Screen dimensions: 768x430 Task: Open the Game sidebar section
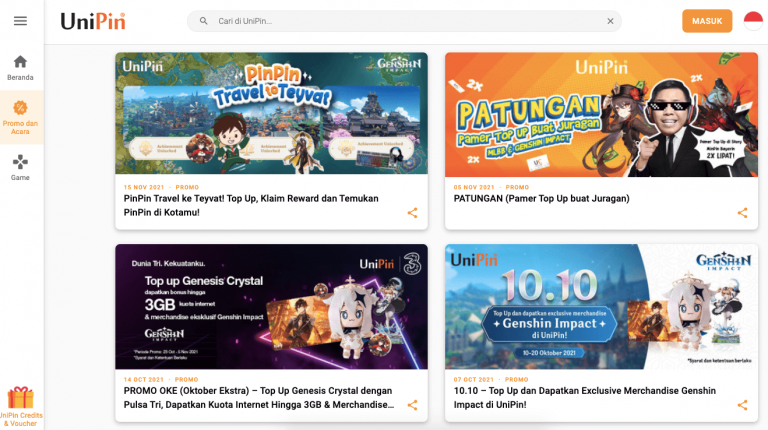pyautogui.click(x=20, y=167)
